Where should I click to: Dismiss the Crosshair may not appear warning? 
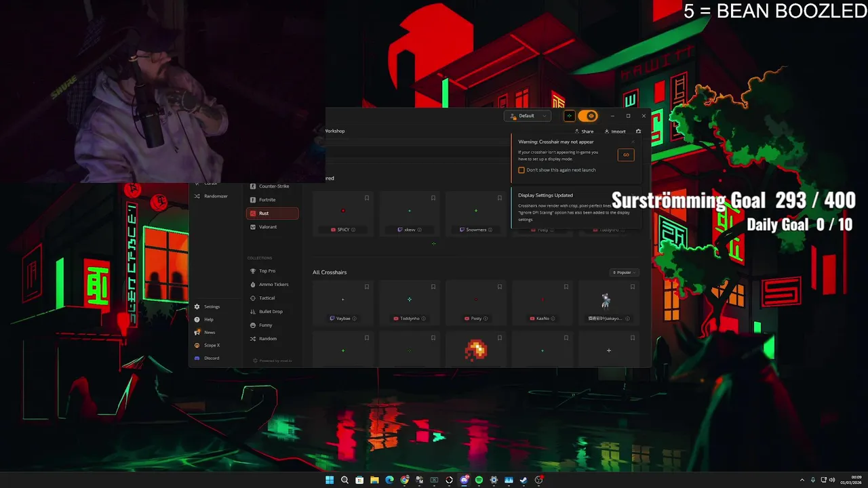click(x=633, y=142)
